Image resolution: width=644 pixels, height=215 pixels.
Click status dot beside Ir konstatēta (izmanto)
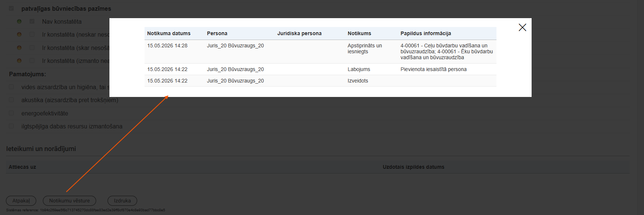point(19,61)
